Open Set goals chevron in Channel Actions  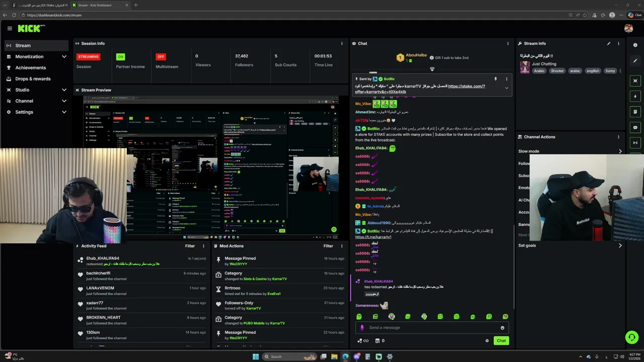coord(620,245)
